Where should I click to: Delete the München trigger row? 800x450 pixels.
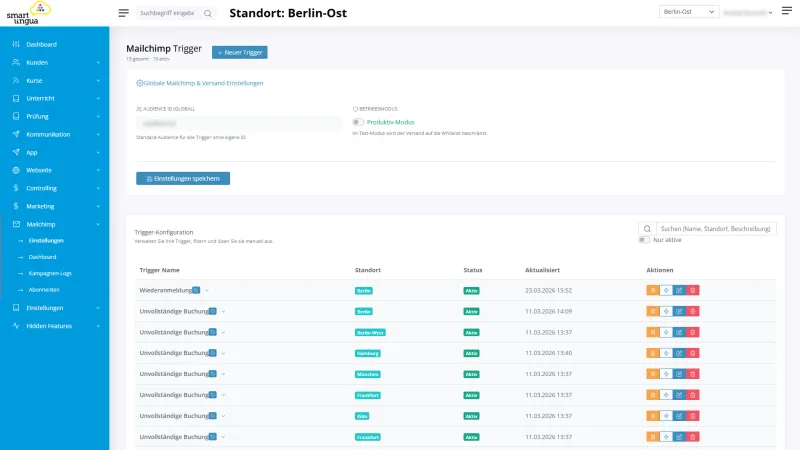click(692, 374)
